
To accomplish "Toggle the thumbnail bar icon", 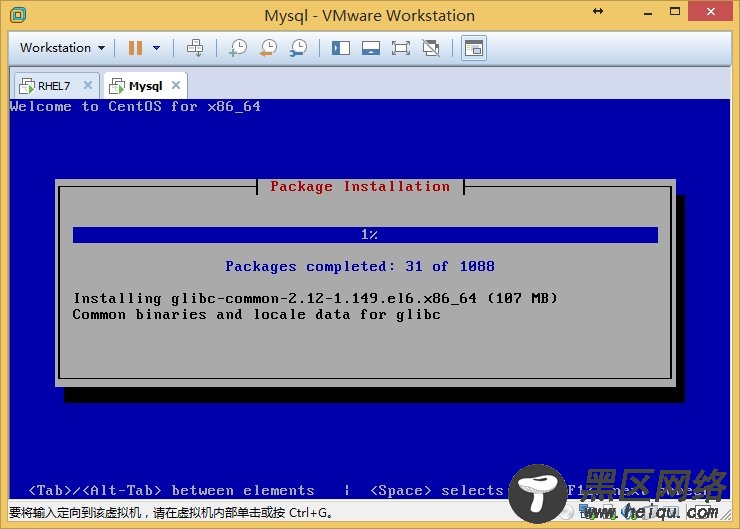I will (371, 48).
